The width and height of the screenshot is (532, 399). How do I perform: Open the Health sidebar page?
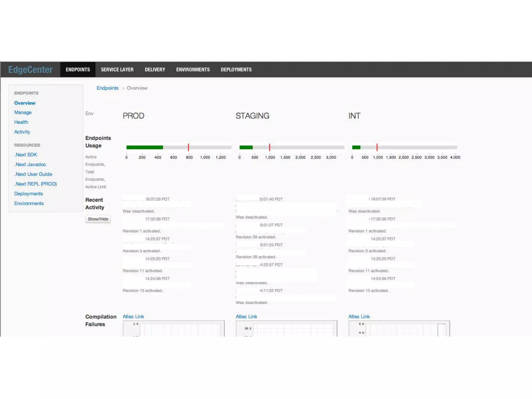coord(21,122)
